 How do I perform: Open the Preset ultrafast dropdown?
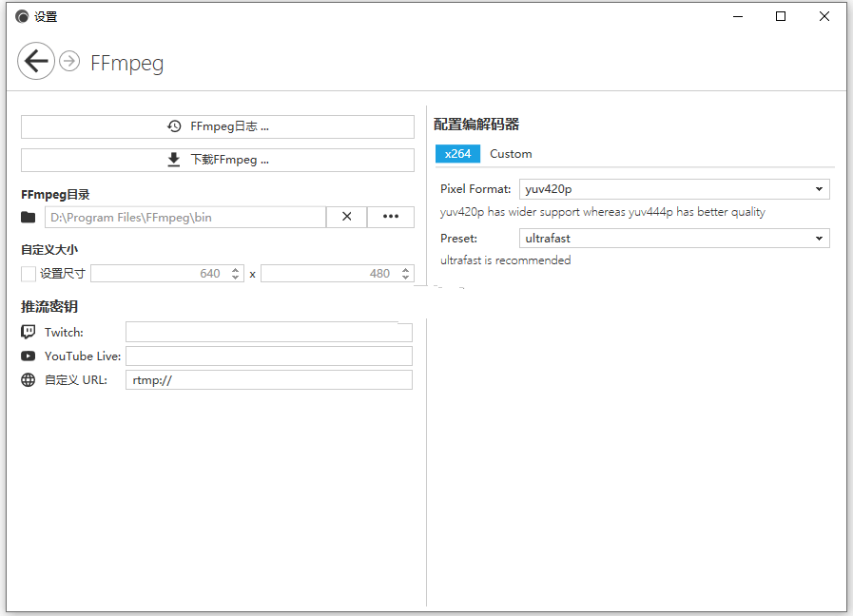(x=674, y=239)
